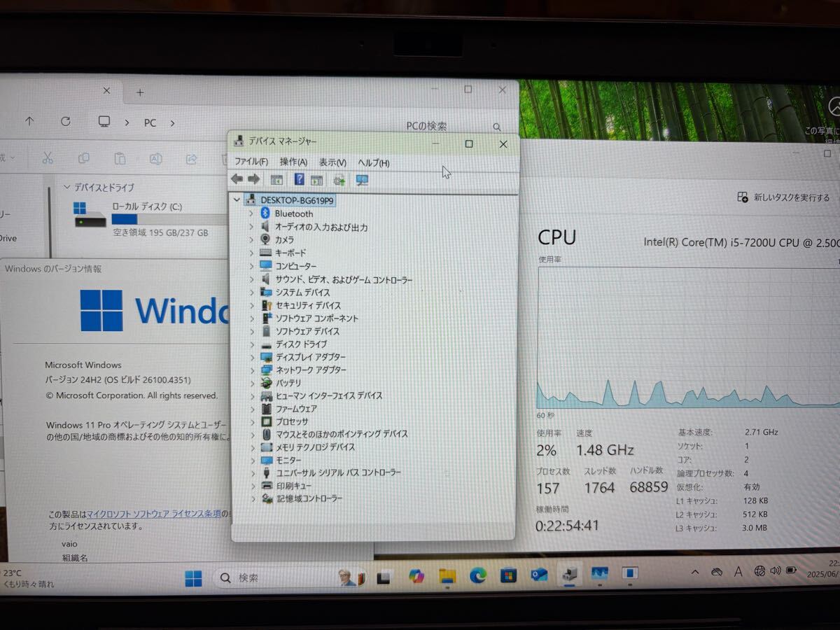Click the Back arrow in Device Manager toolbar
Screen dimensions: 840x630
click(237, 179)
